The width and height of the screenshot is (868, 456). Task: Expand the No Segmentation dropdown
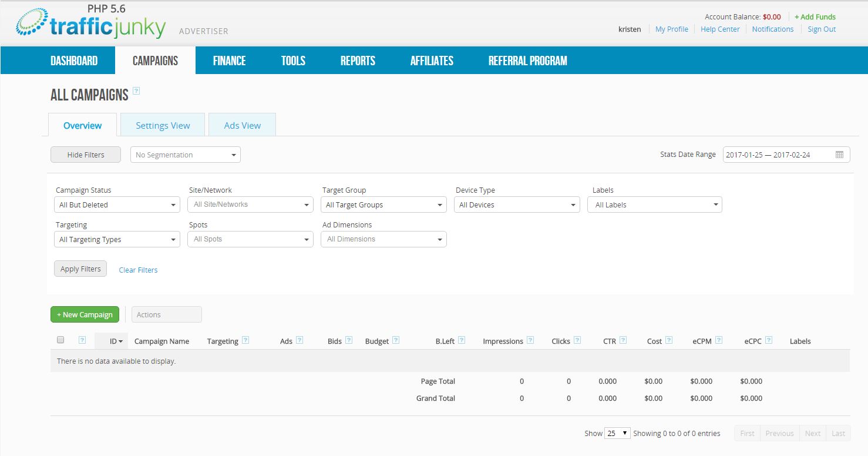coord(185,155)
